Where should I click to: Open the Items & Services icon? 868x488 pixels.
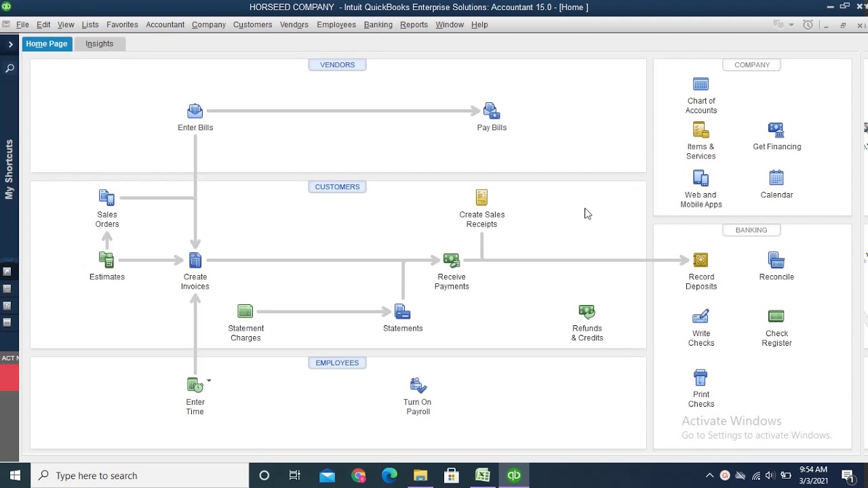click(701, 130)
